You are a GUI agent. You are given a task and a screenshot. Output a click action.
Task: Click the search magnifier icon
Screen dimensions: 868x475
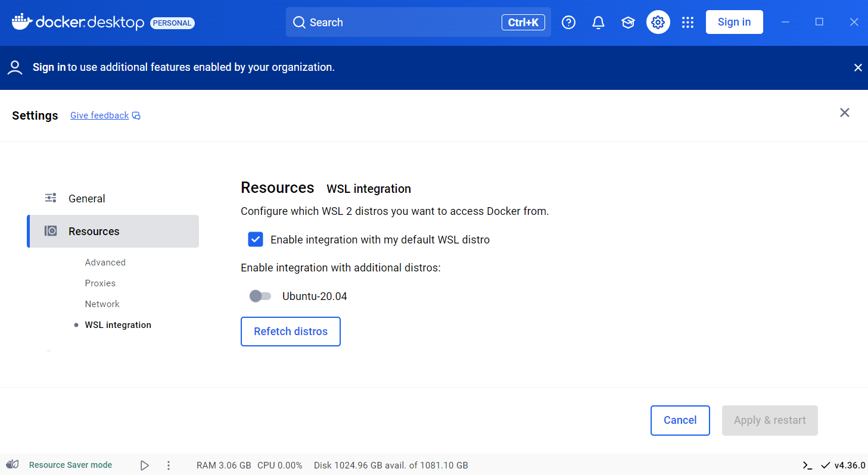(299, 23)
